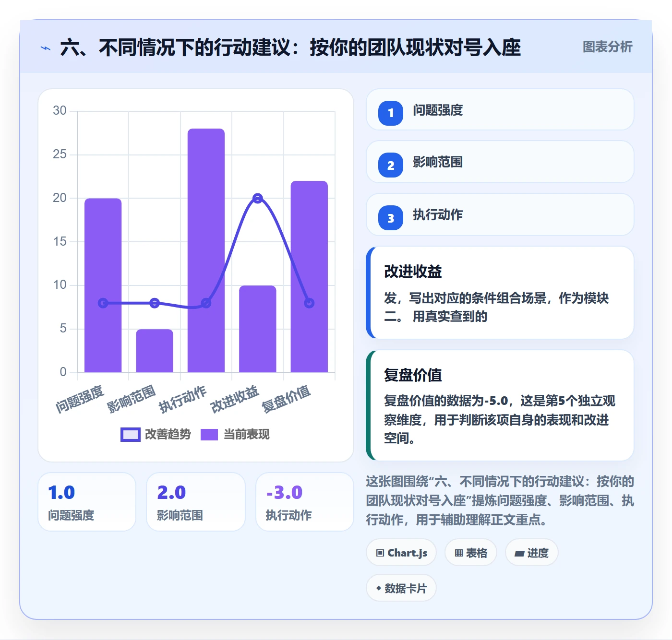Click the 执行动作 text in the numbered list
Viewport: 672px width, 640px height.
[x=438, y=215]
